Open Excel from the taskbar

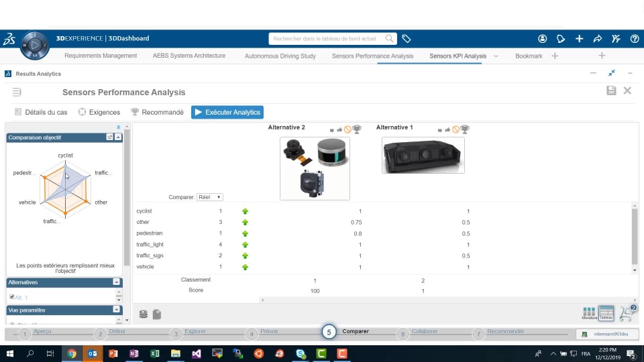pos(155,353)
